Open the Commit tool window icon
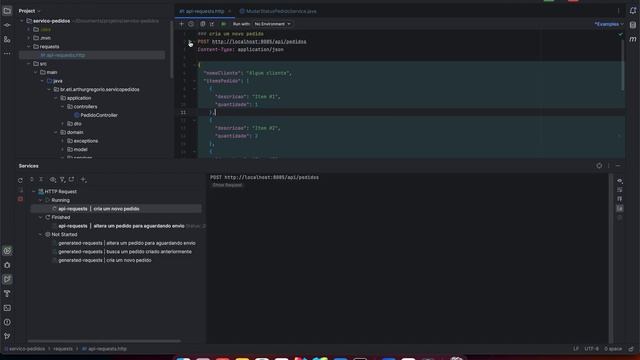640x360 pixels. coord(7,25)
